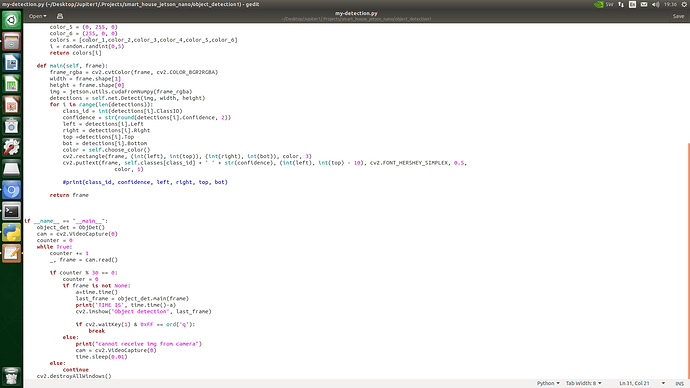Screen dimensions: 690x388
Task: Open the Ubuntu dash search launcher
Action: pos(11,20)
